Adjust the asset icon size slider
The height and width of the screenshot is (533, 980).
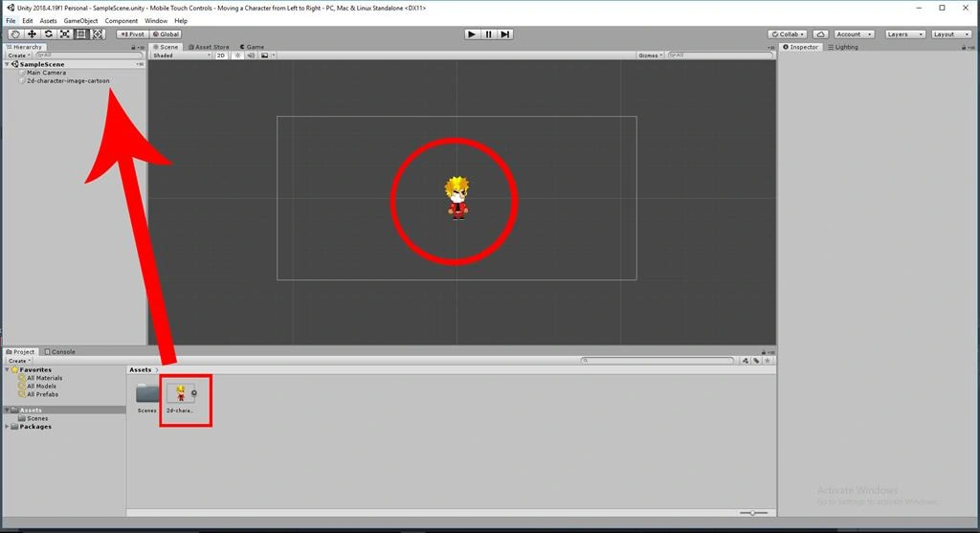tap(752, 513)
